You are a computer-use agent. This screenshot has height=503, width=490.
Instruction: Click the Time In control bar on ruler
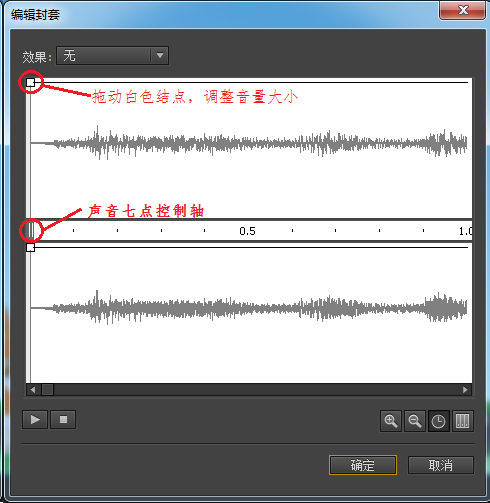tap(31, 230)
